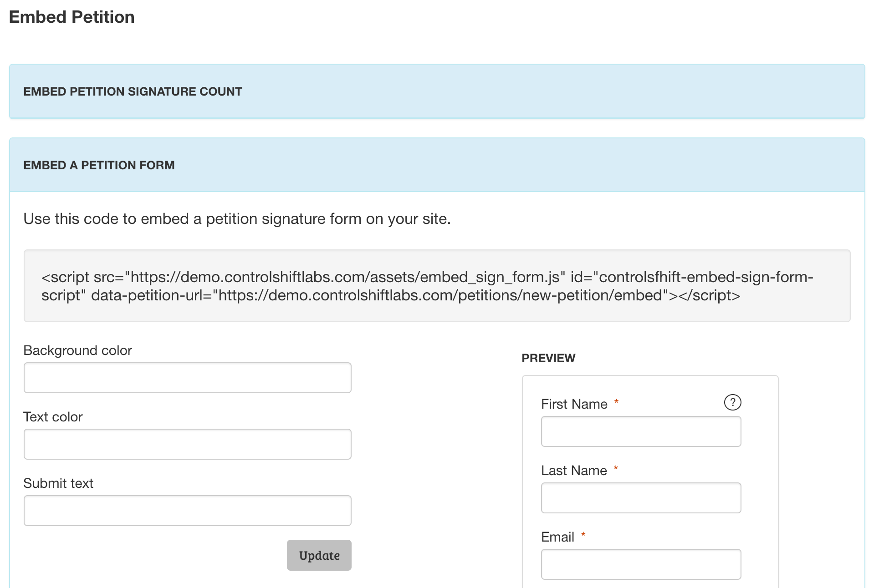Focus the Submit text input field
879x588 pixels.
click(x=187, y=511)
